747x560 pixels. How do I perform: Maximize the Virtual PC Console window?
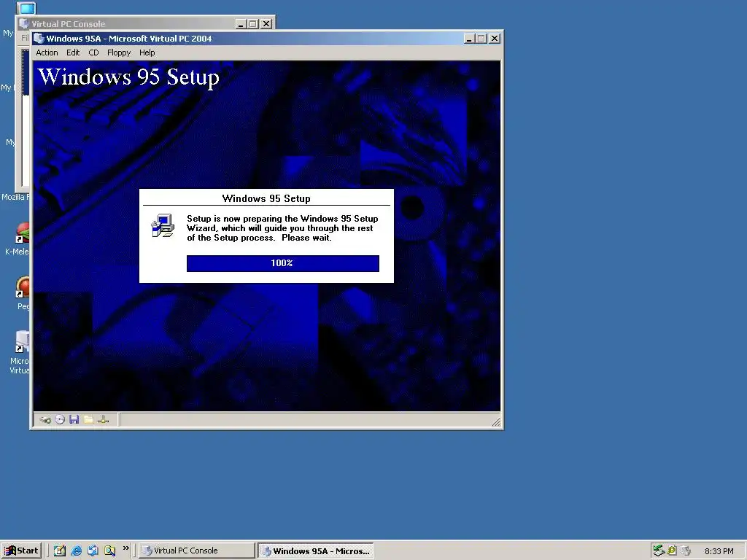pyautogui.click(x=253, y=23)
